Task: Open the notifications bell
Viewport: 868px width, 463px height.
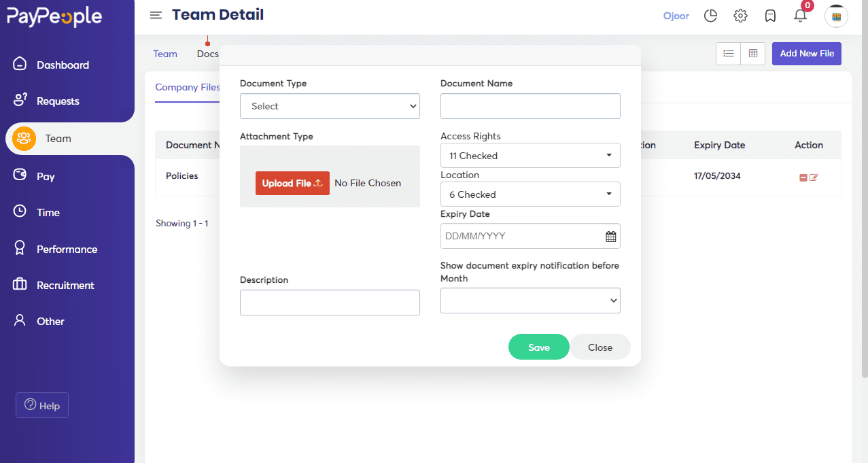Action: tap(800, 16)
